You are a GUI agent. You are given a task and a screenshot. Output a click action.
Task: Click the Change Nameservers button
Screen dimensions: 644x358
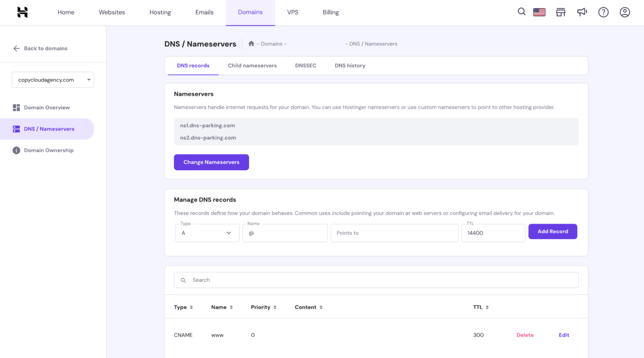point(211,162)
